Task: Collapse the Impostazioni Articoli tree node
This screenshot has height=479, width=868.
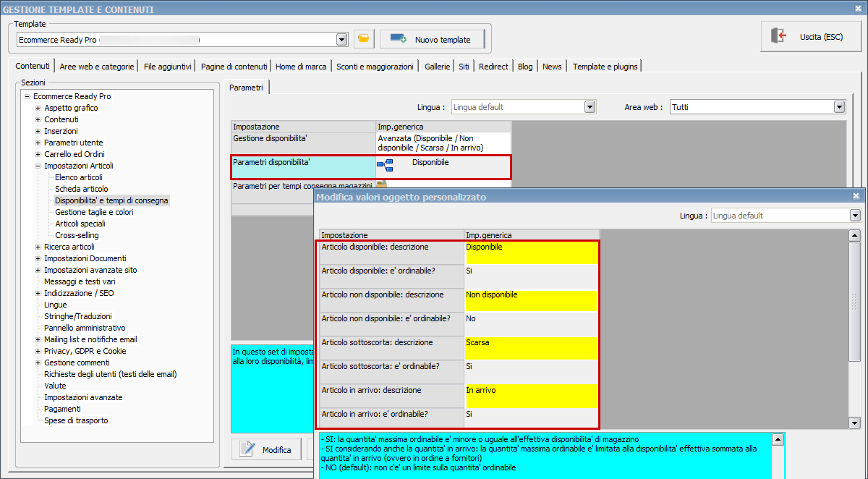Action: (38, 166)
